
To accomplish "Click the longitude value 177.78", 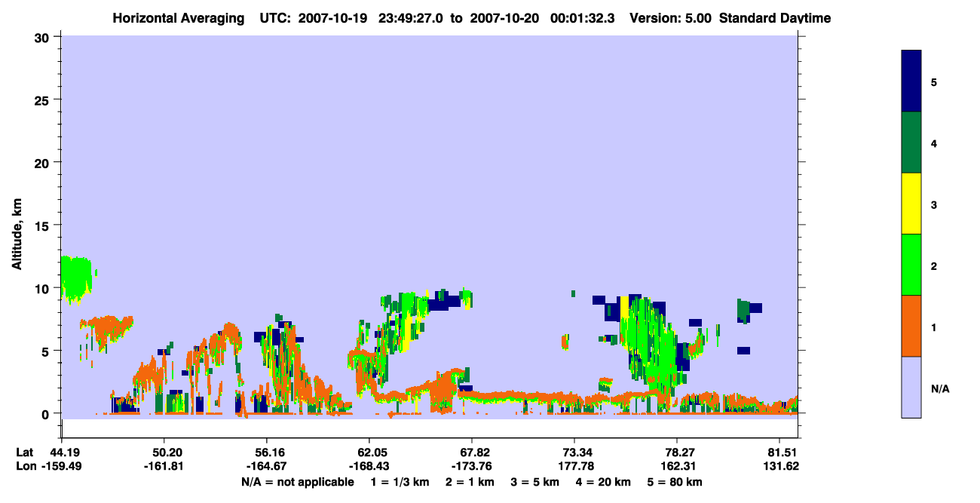I will (x=574, y=466).
